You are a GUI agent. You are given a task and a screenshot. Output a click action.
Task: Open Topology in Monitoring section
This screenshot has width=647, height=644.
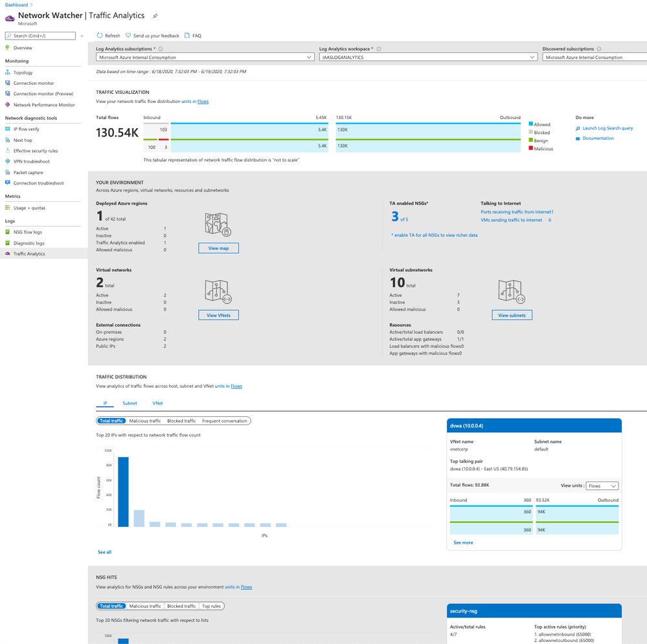tap(23, 72)
